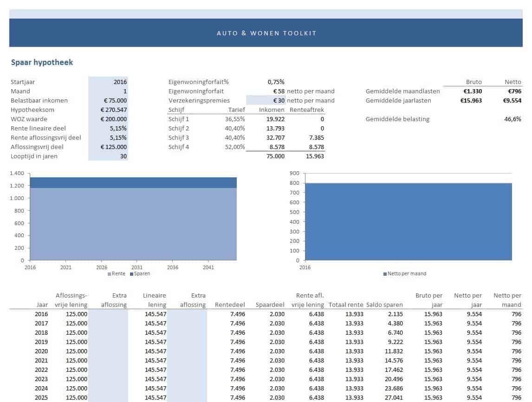The height and width of the screenshot is (402, 532).
Task: Click the Rente legend swatch under left chart
Action: 110,274
